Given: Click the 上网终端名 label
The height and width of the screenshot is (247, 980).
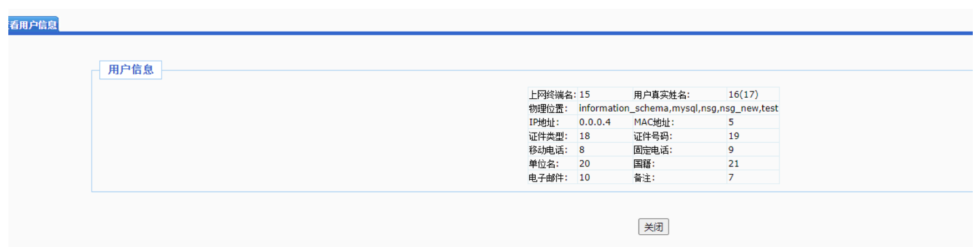Looking at the screenshot, I should (552, 95).
